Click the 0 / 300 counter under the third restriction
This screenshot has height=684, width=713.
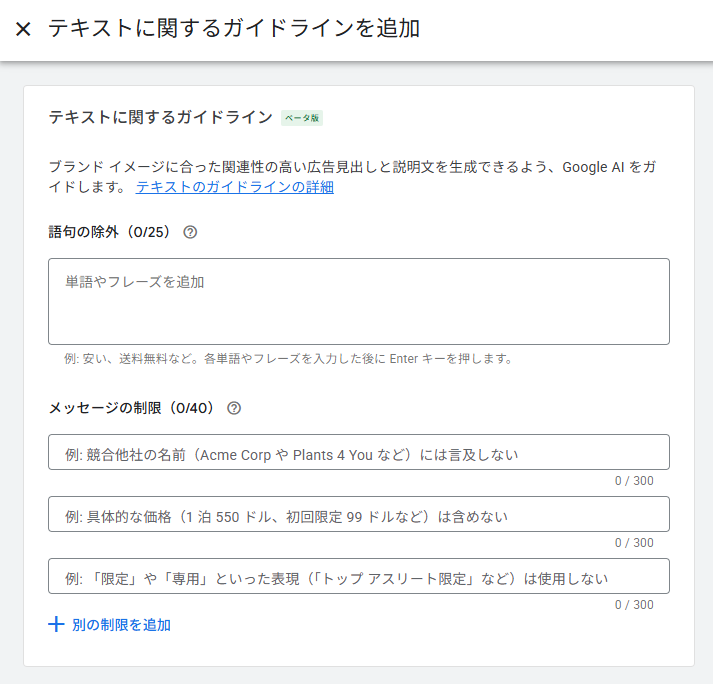(634, 605)
